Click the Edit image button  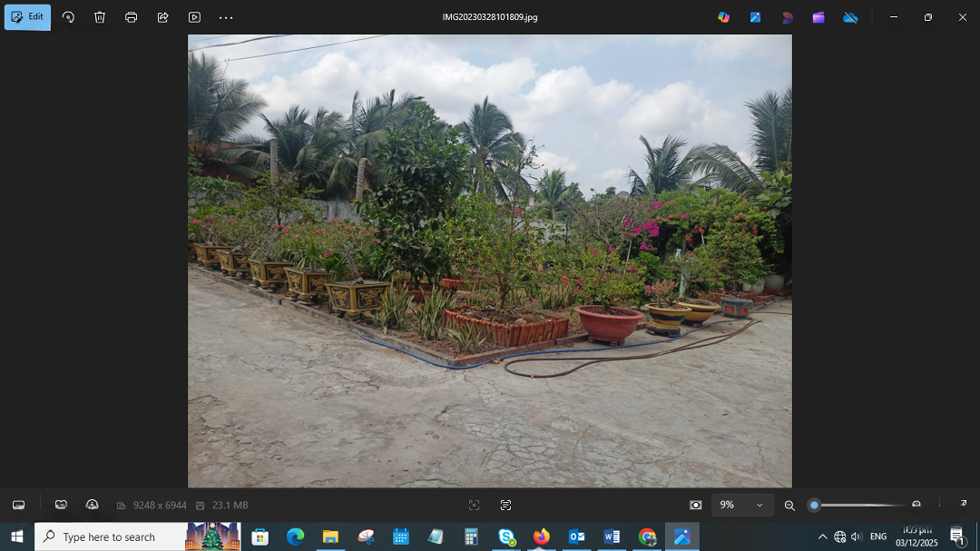[x=27, y=17]
